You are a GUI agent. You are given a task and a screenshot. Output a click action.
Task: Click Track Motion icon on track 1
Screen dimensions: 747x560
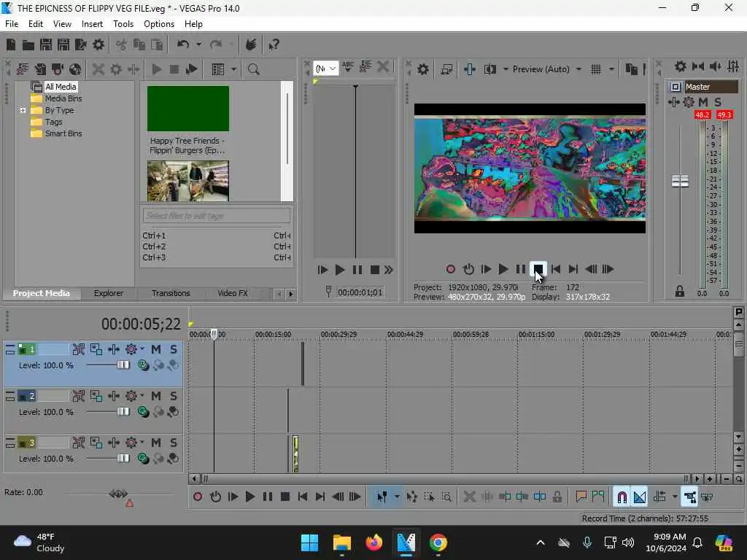click(96, 349)
